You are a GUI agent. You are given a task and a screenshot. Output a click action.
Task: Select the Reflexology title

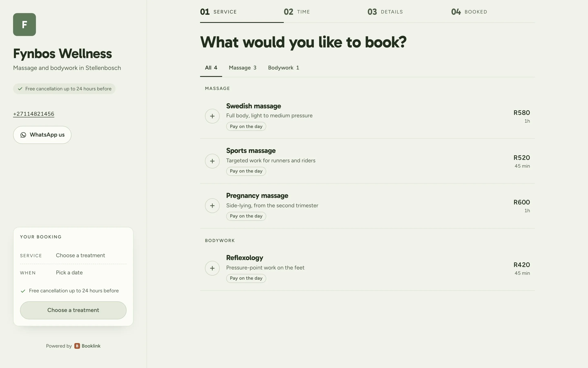245,258
